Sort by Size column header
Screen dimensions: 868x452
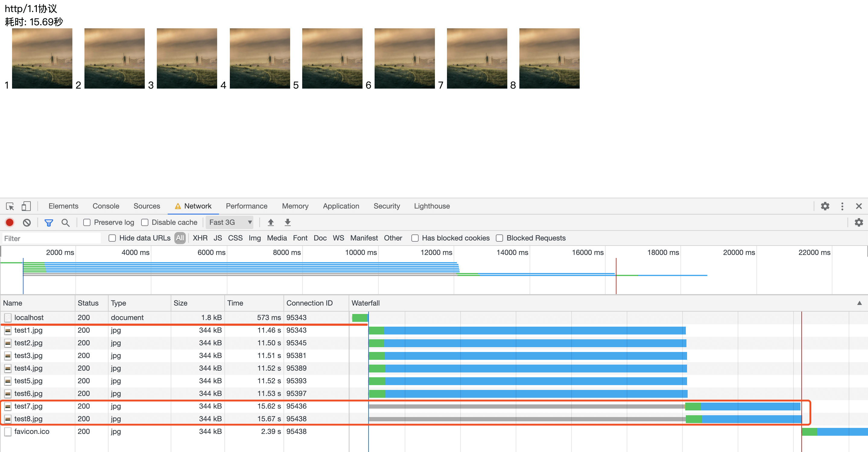pos(198,303)
